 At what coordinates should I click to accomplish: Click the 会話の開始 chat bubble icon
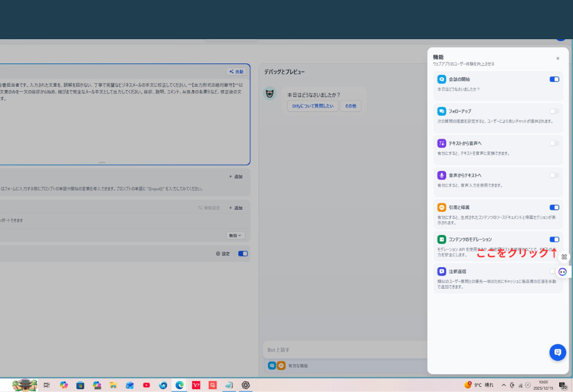442,79
